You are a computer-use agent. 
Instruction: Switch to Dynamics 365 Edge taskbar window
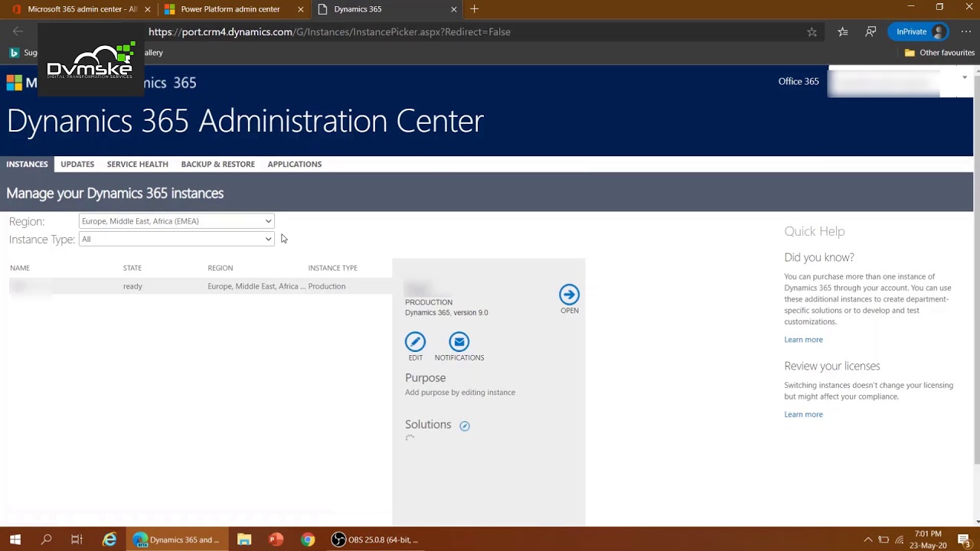point(178,540)
